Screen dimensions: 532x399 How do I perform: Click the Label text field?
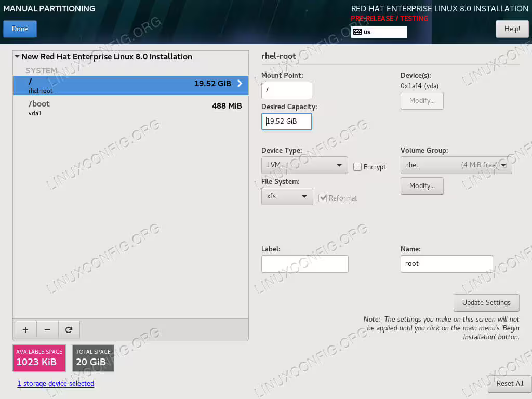[x=304, y=264]
